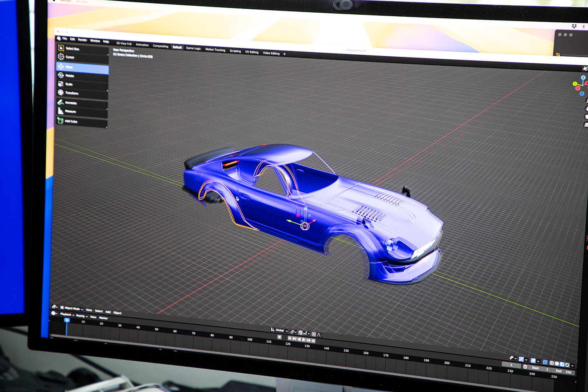This screenshot has width=588, height=392.
Task: Toggle proportional editing in viewport header
Action: (314, 334)
